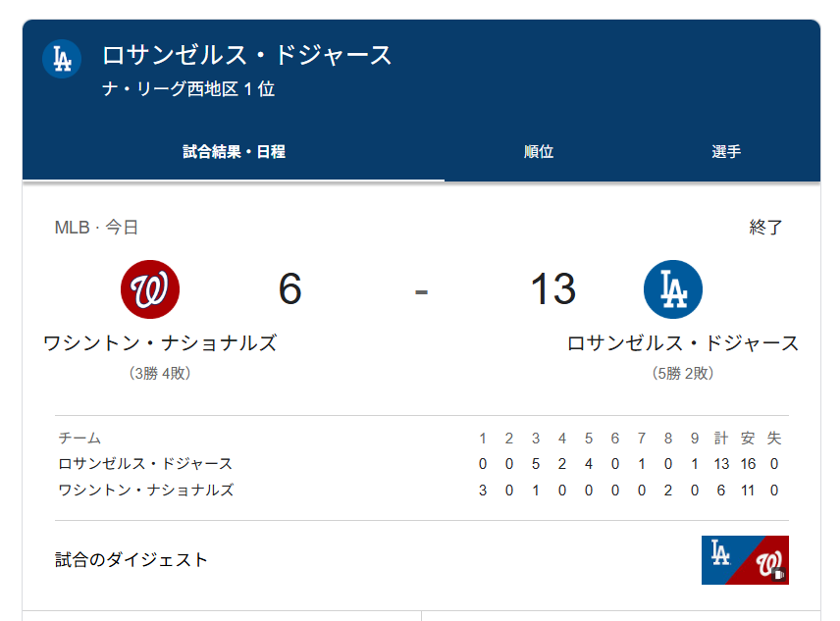Click the ワシントン・ナショナルズ row in the box score

click(145, 490)
